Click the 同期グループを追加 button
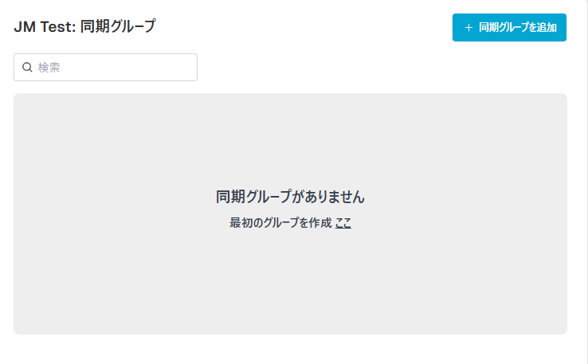 509,27
